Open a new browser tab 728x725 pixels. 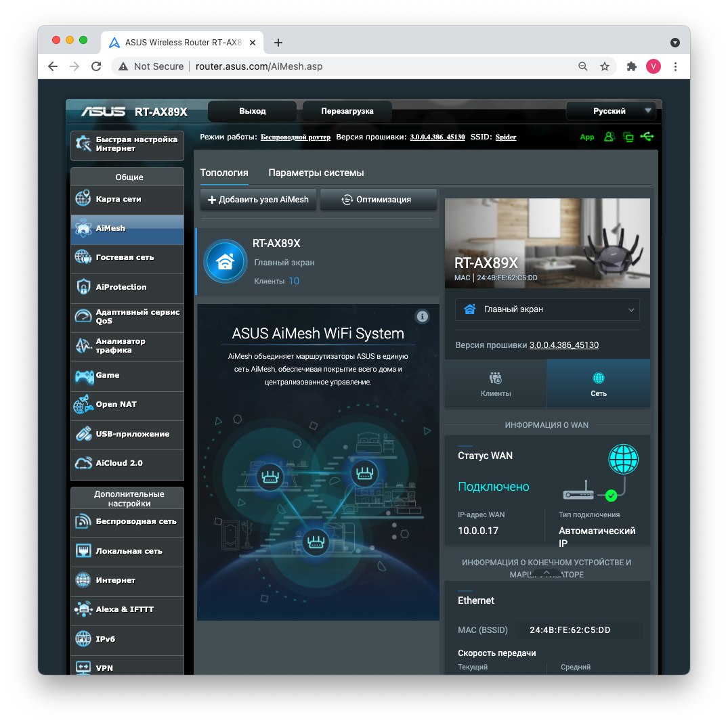pos(278,43)
